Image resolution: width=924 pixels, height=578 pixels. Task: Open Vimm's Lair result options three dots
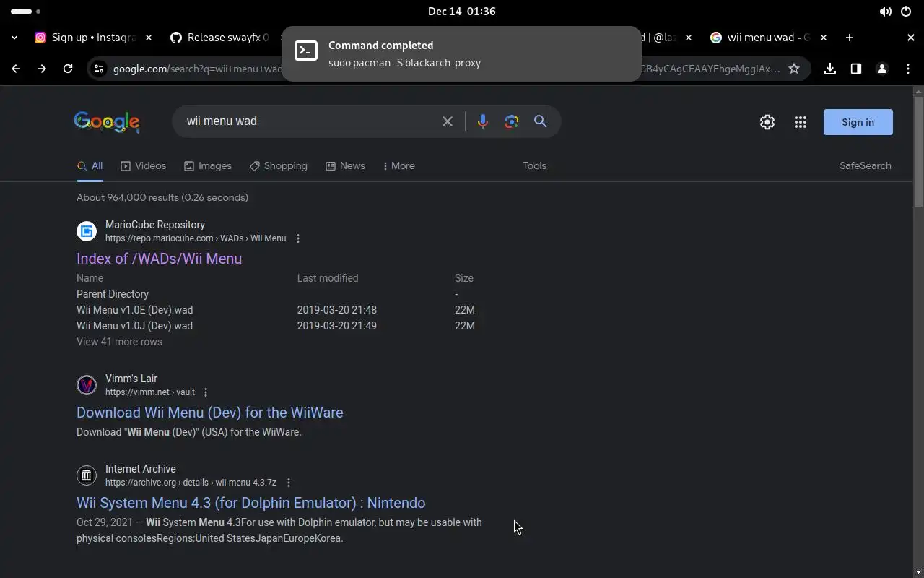click(x=206, y=392)
